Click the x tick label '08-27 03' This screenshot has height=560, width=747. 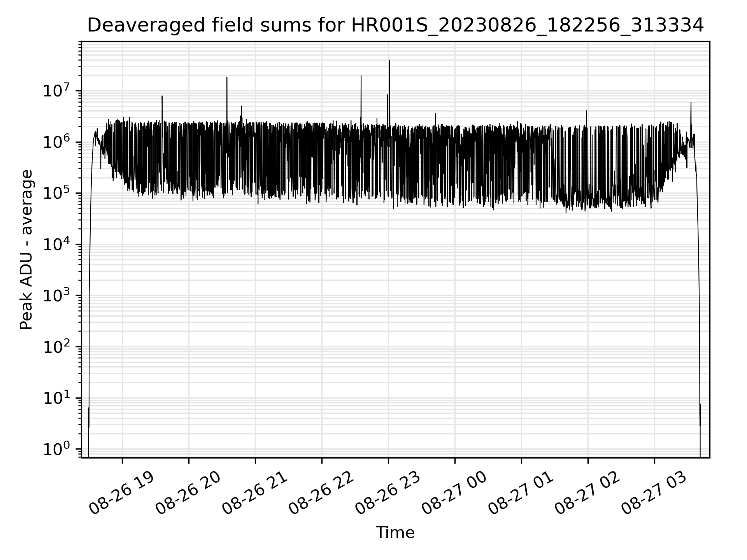(x=654, y=493)
